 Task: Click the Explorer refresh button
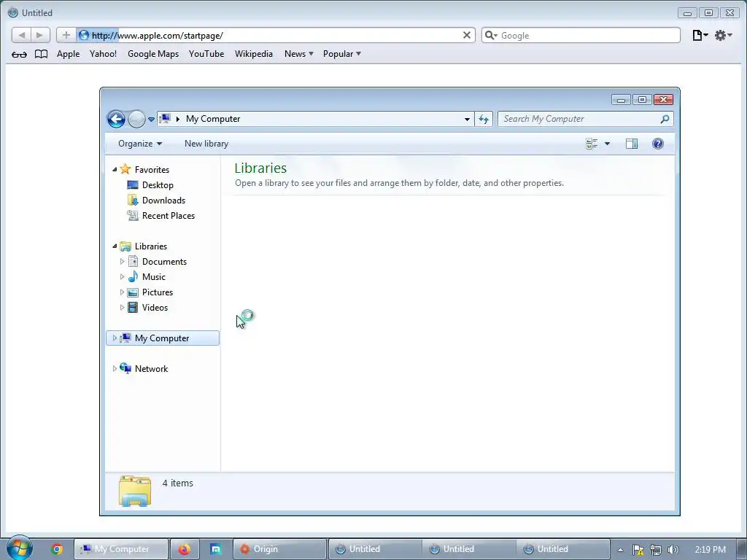click(484, 119)
